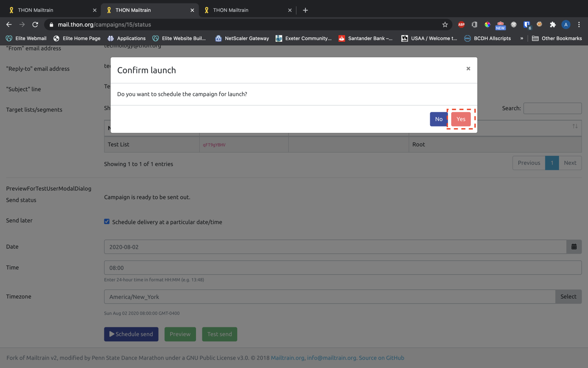Go to Previous table page
Image resolution: width=588 pixels, height=368 pixels.
[x=529, y=163]
